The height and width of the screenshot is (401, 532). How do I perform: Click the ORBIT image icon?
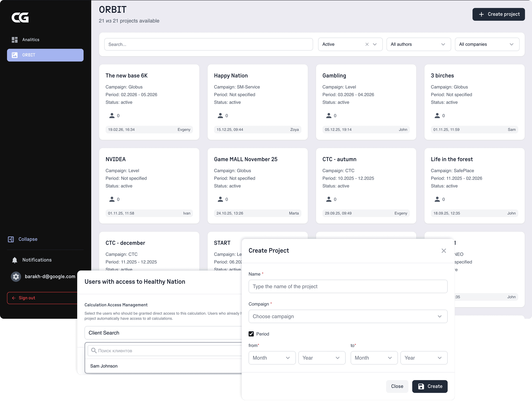click(x=15, y=55)
